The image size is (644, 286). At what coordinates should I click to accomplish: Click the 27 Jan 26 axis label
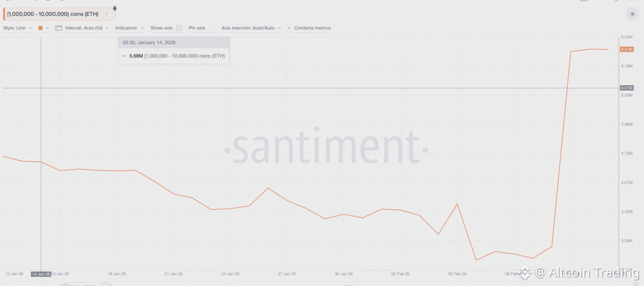pyautogui.click(x=287, y=274)
